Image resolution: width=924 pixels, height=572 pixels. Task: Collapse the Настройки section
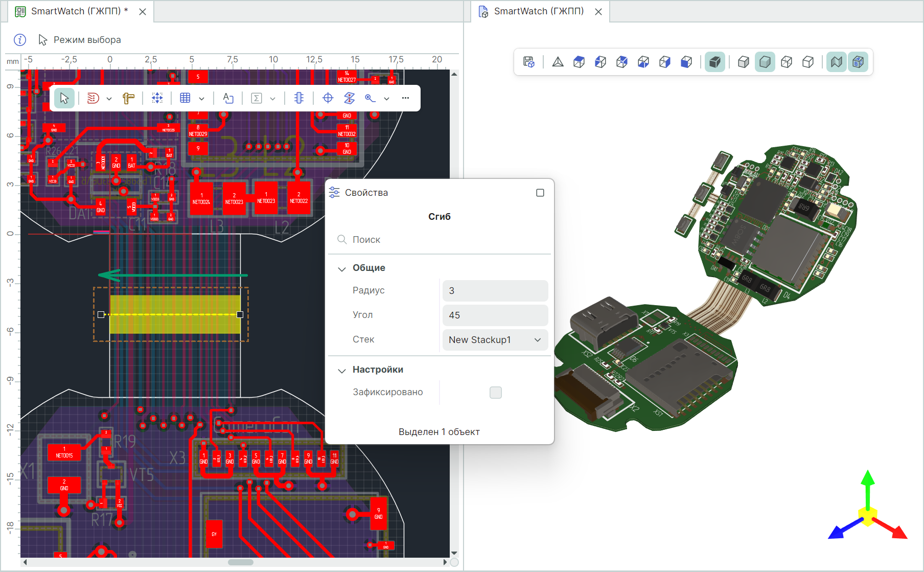(x=342, y=370)
